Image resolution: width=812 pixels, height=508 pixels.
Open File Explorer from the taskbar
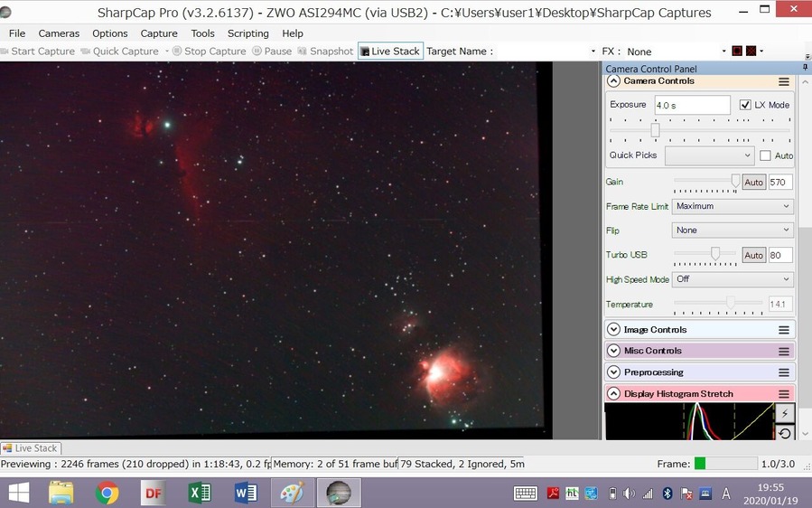pyautogui.click(x=61, y=493)
